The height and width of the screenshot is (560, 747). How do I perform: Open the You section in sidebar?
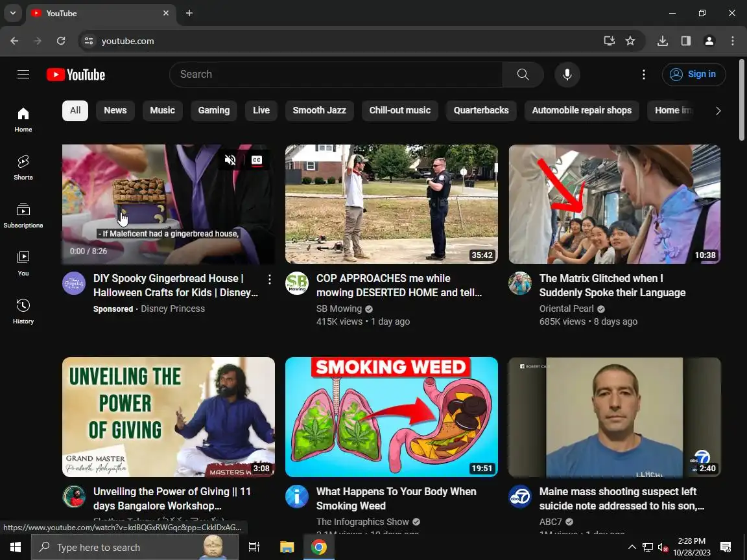point(23,264)
